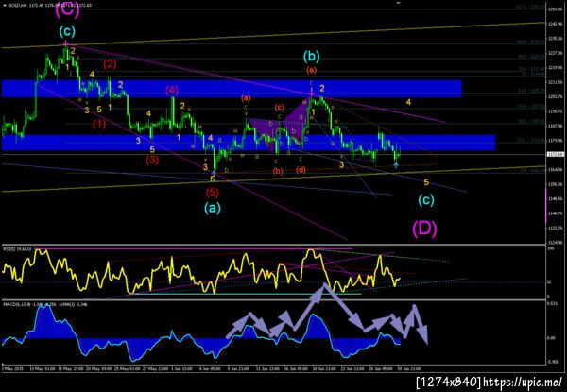This screenshot has width=567, height=392.
Task: Select the pink cross marker at the May peak
Action: (x=66, y=43)
